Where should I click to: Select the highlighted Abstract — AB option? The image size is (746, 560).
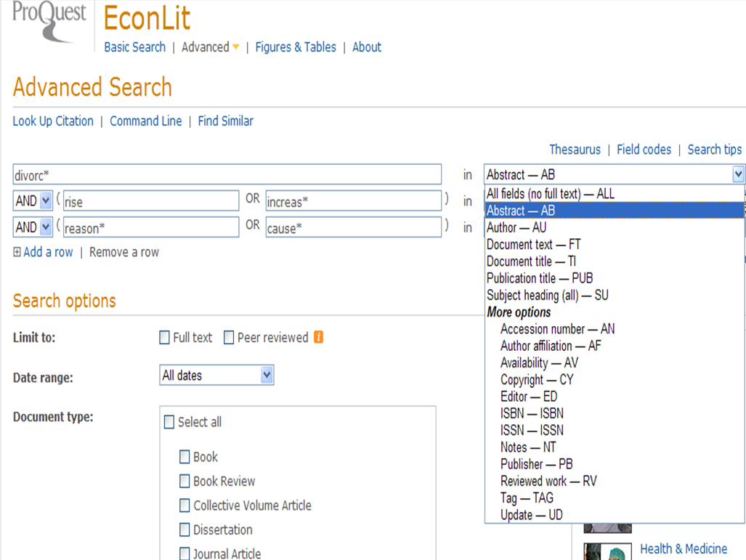[x=614, y=211]
